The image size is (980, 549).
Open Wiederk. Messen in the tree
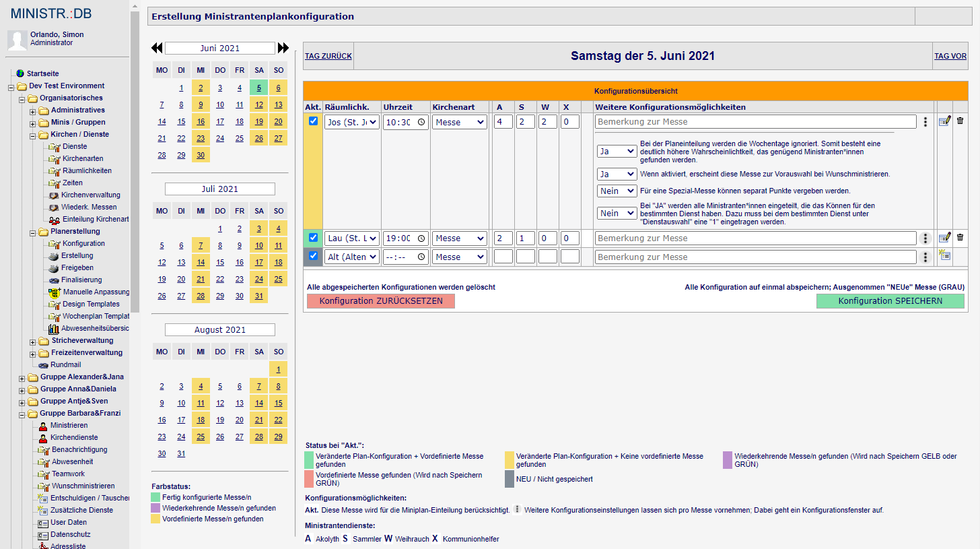point(89,207)
